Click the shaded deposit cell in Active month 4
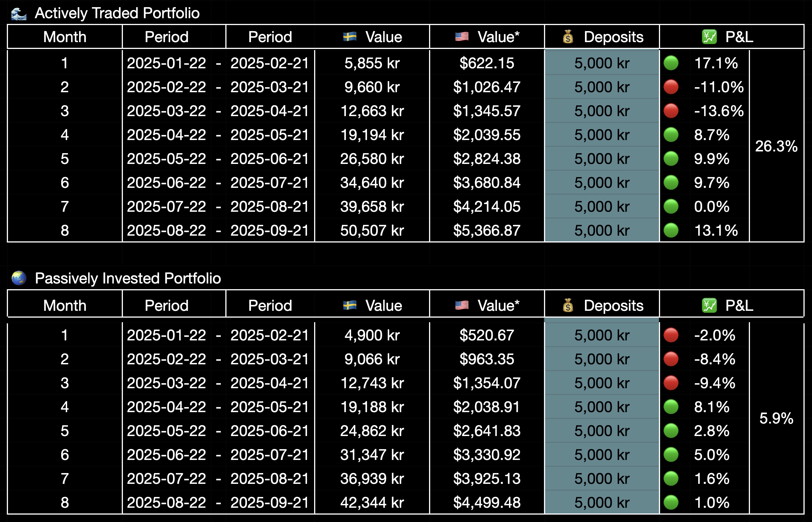The height and width of the screenshot is (522, 812). click(x=602, y=135)
